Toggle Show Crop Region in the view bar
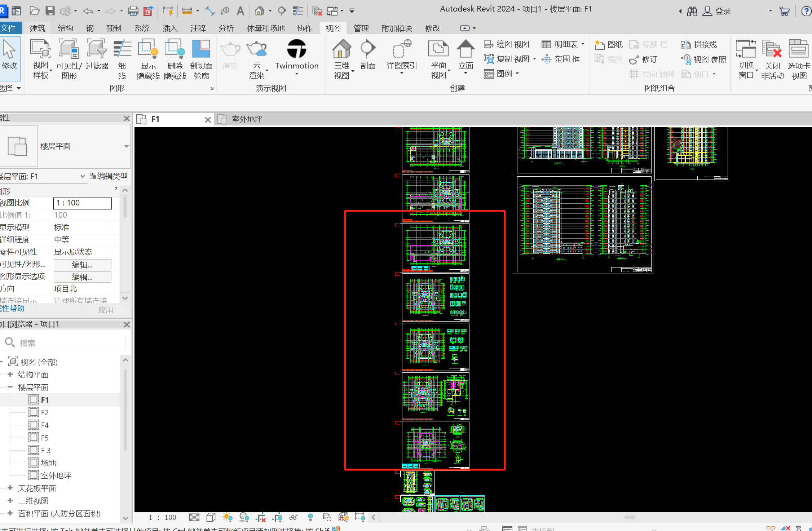The image size is (812, 531). coord(277,517)
